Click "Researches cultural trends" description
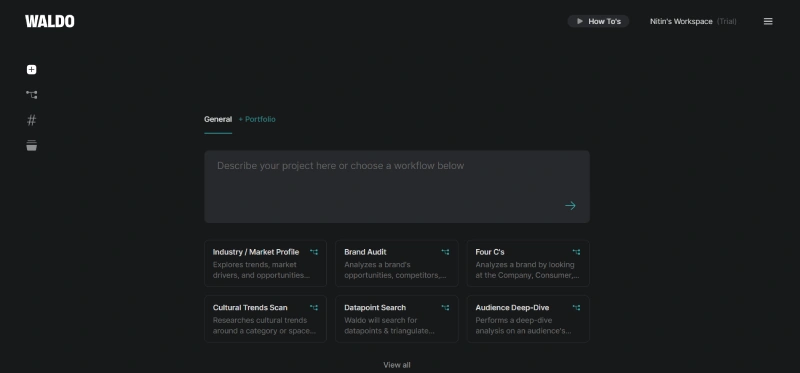The image size is (800, 373). [x=264, y=326]
